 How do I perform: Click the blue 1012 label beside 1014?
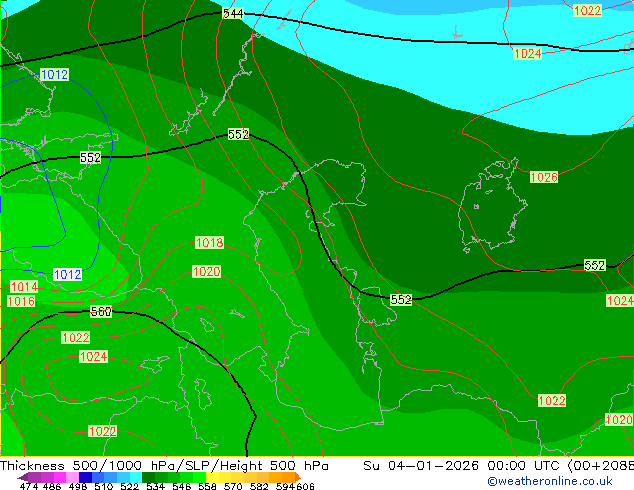(68, 275)
